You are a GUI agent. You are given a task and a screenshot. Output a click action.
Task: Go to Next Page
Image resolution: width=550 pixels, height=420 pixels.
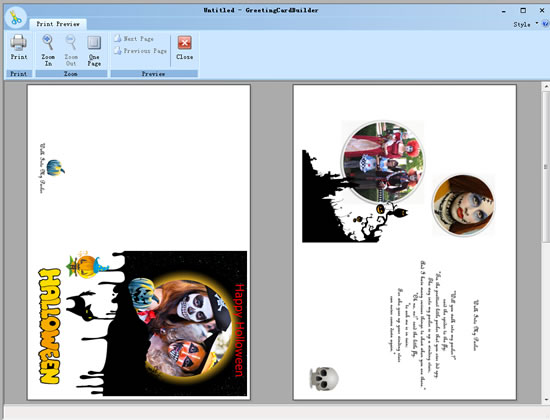[x=134, y=39]
